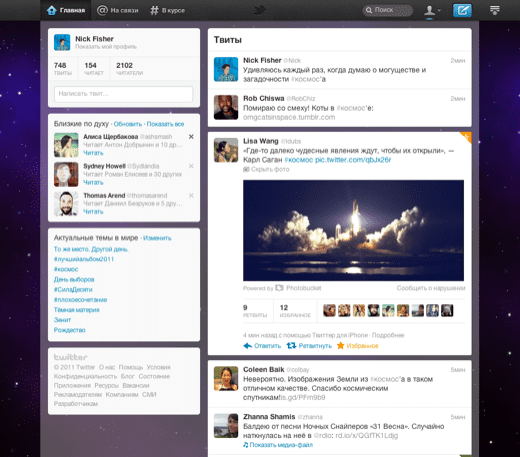Click the Ретвитнуть retweet icon
The image size is (520, 457).
(291, 346)
